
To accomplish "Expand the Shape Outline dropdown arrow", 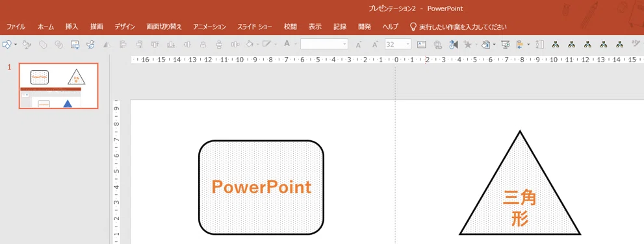I will [276, 44].
